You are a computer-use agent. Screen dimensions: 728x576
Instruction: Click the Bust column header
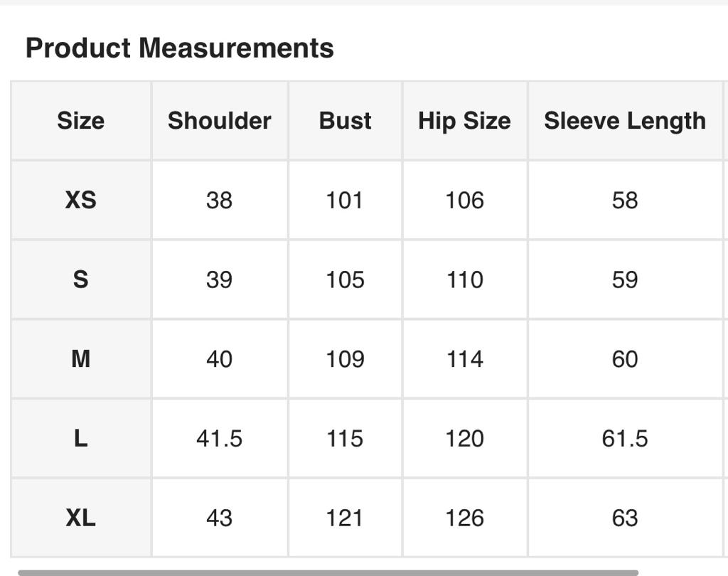(345, 121)
